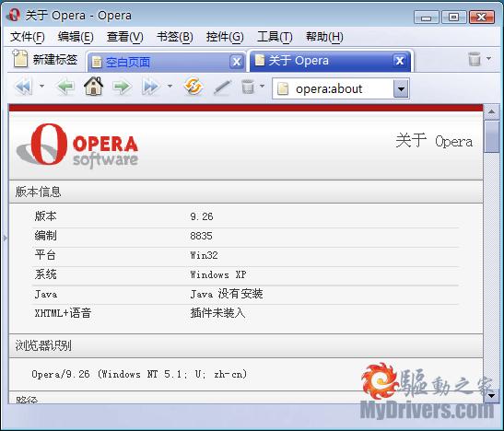Viewport: 504px width, 431px height.
Task: Click the scrollbar up arrow
Action: 491,111
